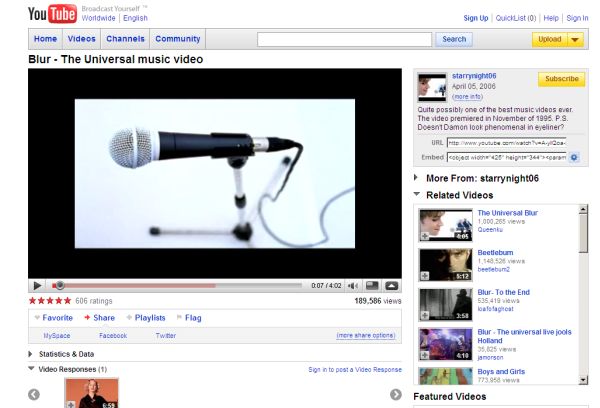Click the 0:07 / 4:02 time display
The image size is (600, 408).
click(326, 286)
